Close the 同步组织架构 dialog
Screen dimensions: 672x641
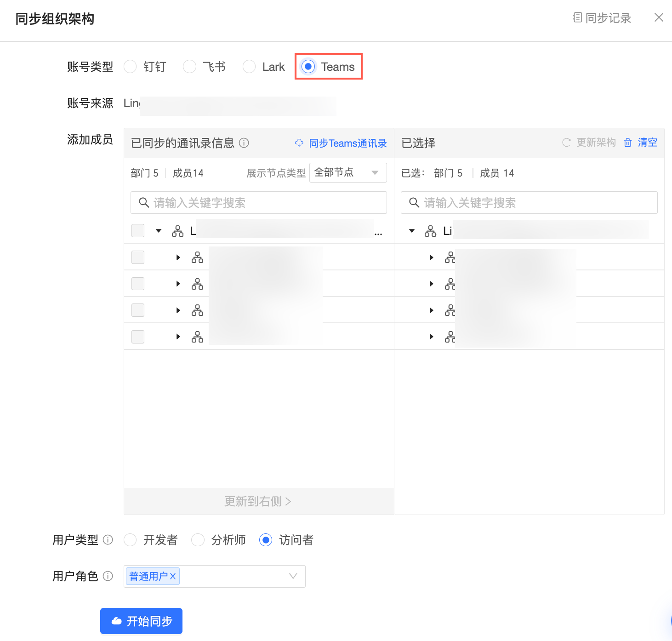(659, 17)
